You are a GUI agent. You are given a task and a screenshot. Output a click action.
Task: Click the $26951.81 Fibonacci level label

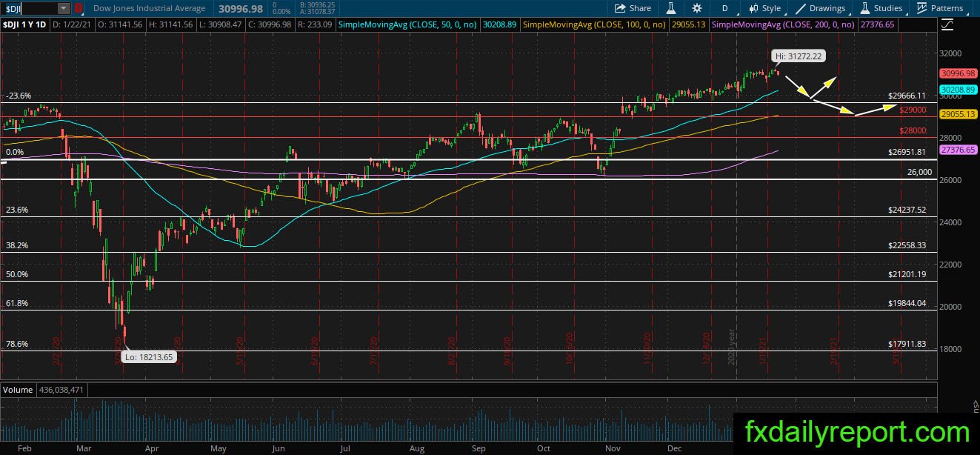[x=907, y=152]
